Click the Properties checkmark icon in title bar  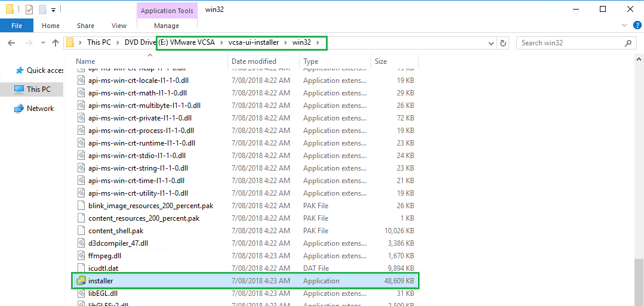(29, 10)
